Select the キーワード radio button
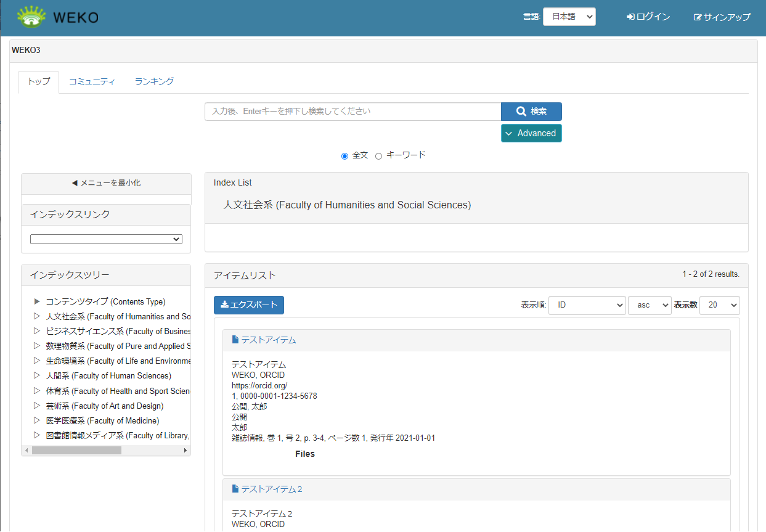 pos(378,156)
